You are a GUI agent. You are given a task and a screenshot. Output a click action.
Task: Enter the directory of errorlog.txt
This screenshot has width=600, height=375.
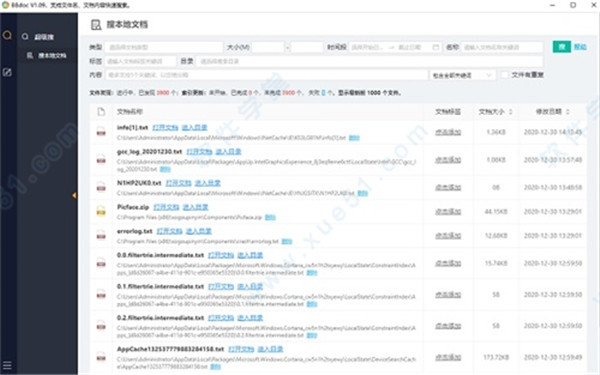(199, 231)
